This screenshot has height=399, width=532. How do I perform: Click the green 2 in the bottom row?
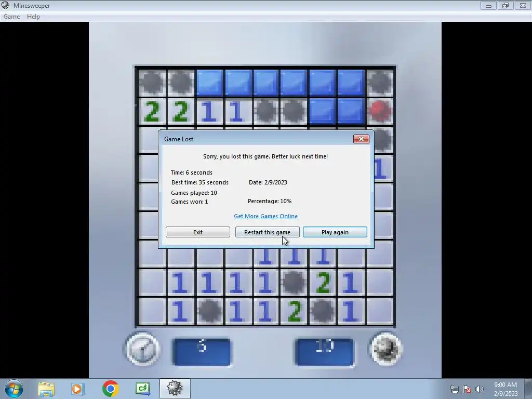[x=294, y=311]
